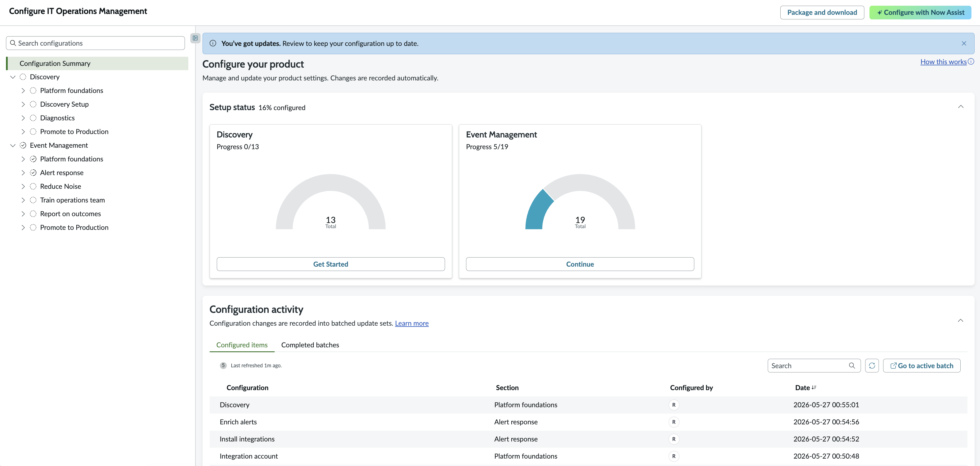The height and width of the screenshot is (466, 980).
Task: Click status icon beside Report on outcomes
Action: point(33,214)
